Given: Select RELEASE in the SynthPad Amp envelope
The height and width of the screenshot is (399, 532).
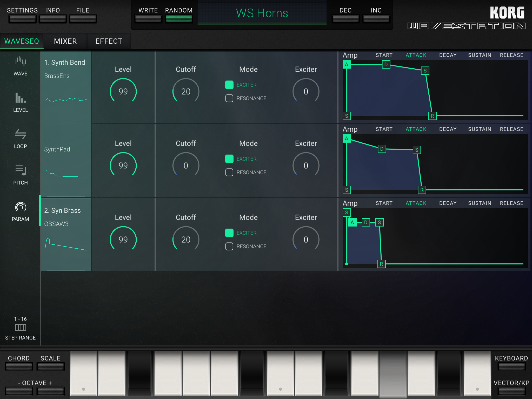Looking at the screenshot, I should coord(511,129).
